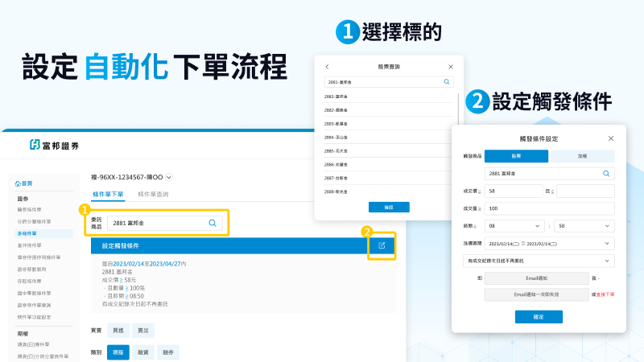Click search magnifier in 股票查詢 dialog

click(447, 82)
